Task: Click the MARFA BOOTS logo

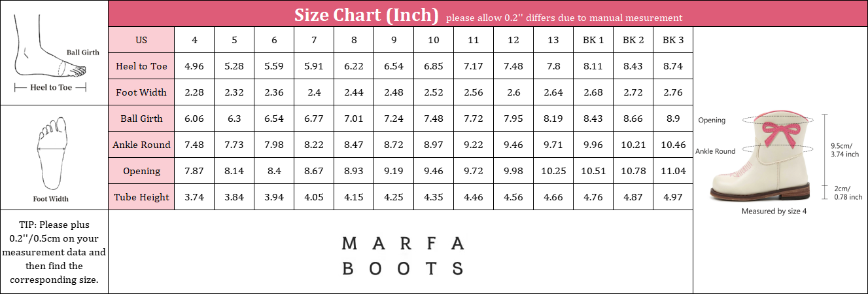Action: pyautogui.click(x=403, y=256)
